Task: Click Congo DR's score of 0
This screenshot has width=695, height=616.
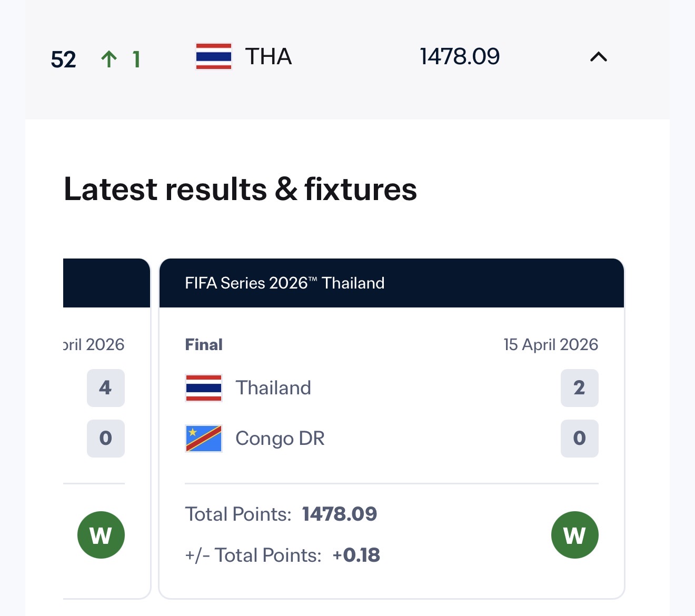Action: [x=579, y=439]
